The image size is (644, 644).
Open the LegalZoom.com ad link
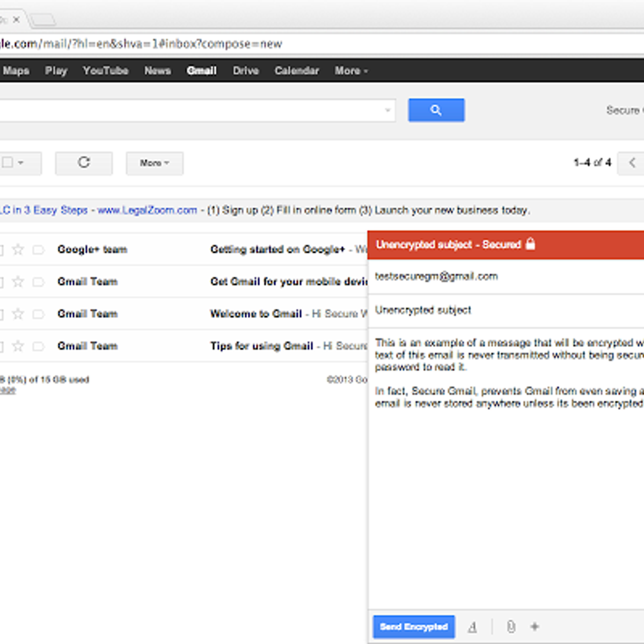click(147, 210)
